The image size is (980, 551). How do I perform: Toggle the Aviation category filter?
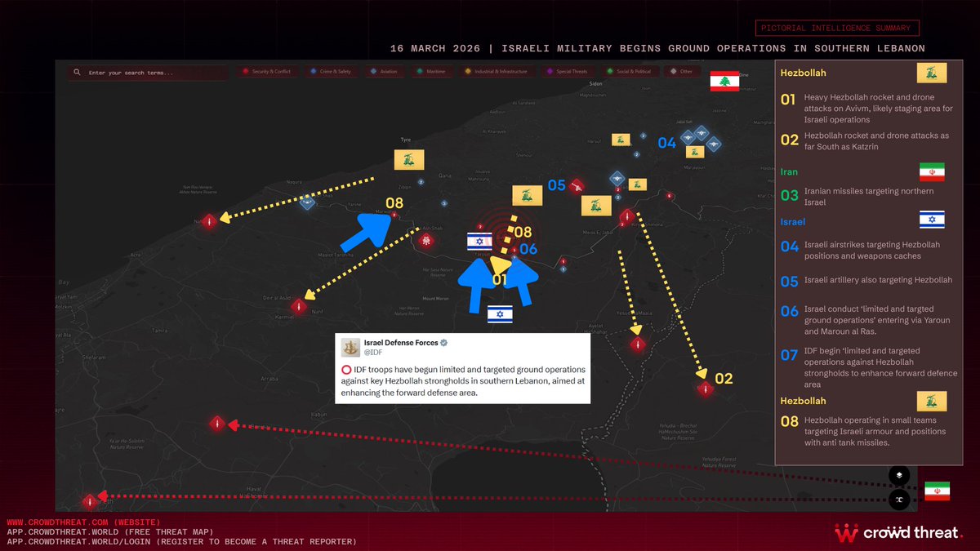[385, 72]
